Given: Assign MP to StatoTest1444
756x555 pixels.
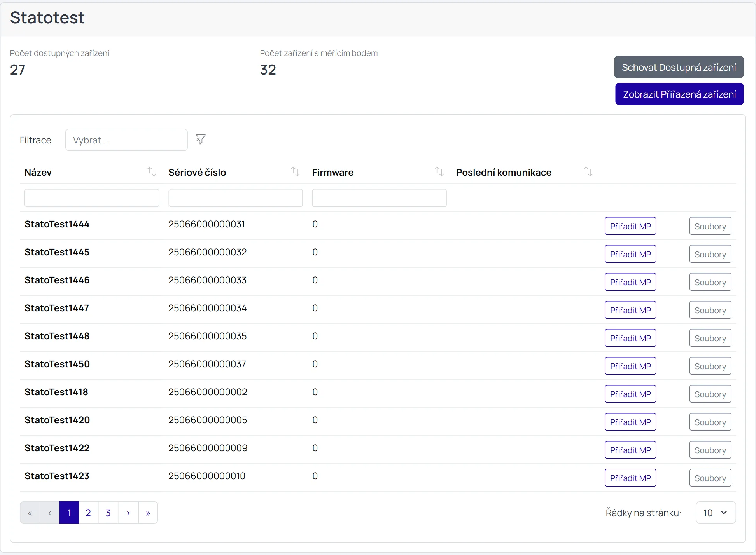Looking at the screenshot, I should coord(630,226).
